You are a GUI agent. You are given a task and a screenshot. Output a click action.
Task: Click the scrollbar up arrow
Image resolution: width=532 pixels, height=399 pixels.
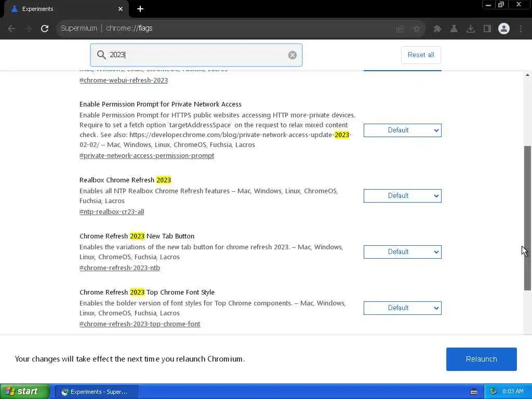tap(527, 75)
